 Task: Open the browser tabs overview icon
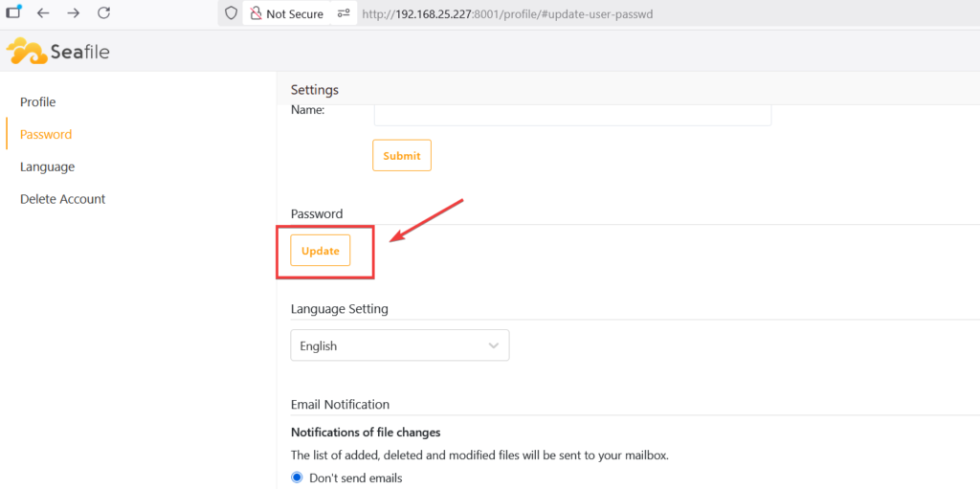pyautogui.click(x=13, y=13)
